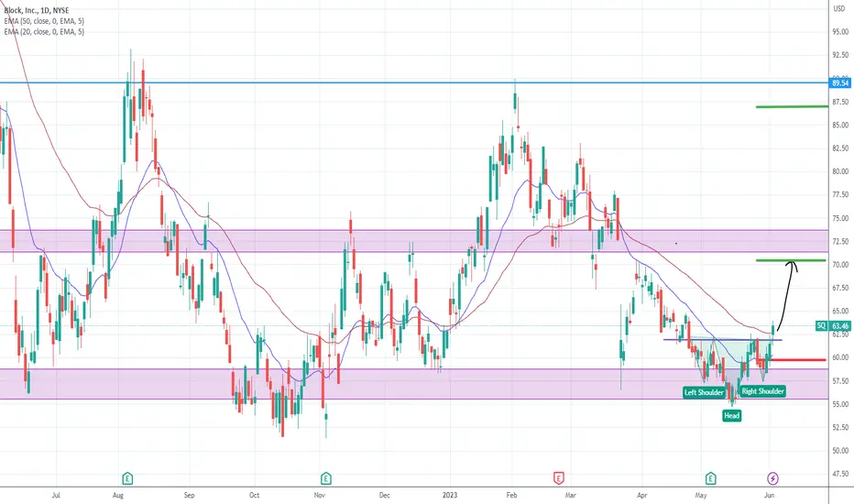Click the 50.00 price axis label

point(840,451)
